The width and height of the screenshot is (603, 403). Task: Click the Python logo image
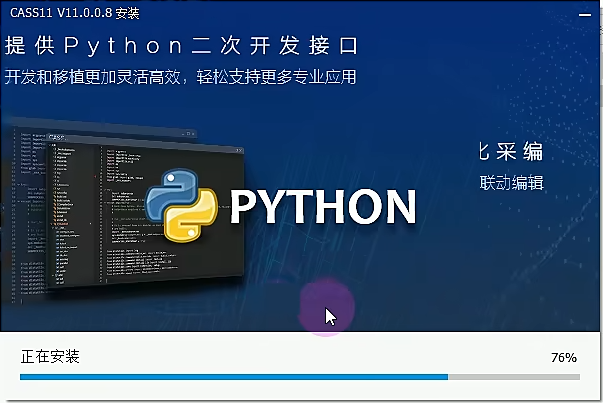point(182,206)
